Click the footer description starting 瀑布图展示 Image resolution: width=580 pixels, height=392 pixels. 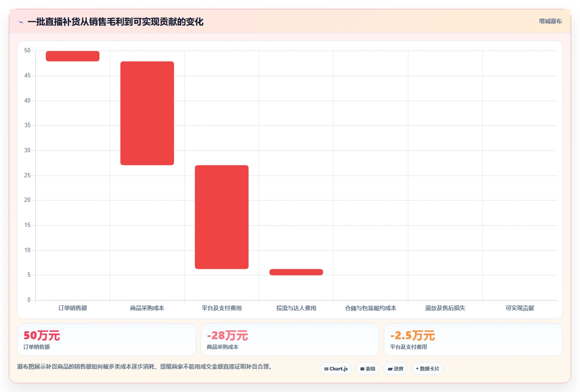[x=144, y=366]
